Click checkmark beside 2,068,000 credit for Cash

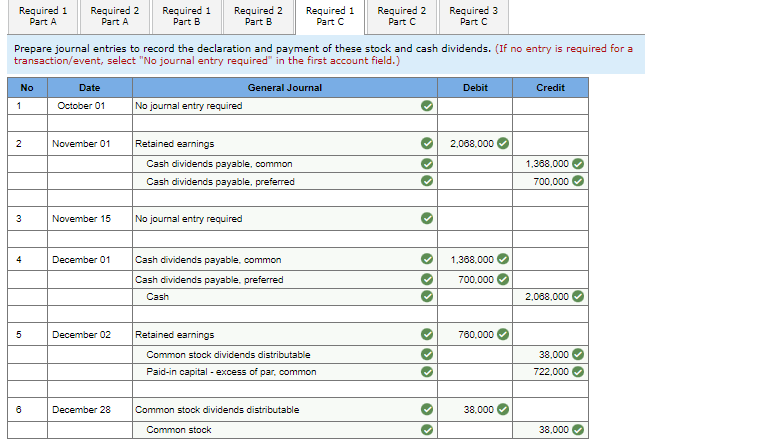578,296
